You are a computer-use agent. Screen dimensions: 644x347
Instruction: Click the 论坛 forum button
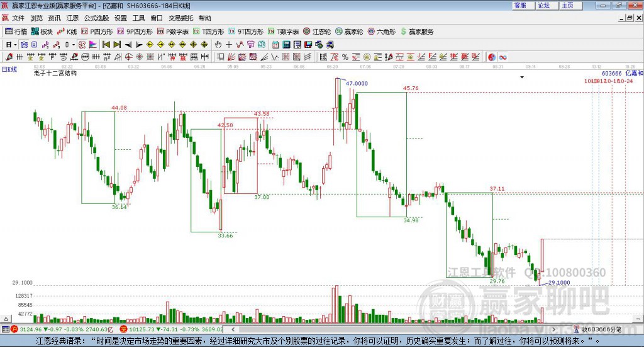(x=547, y=5)
